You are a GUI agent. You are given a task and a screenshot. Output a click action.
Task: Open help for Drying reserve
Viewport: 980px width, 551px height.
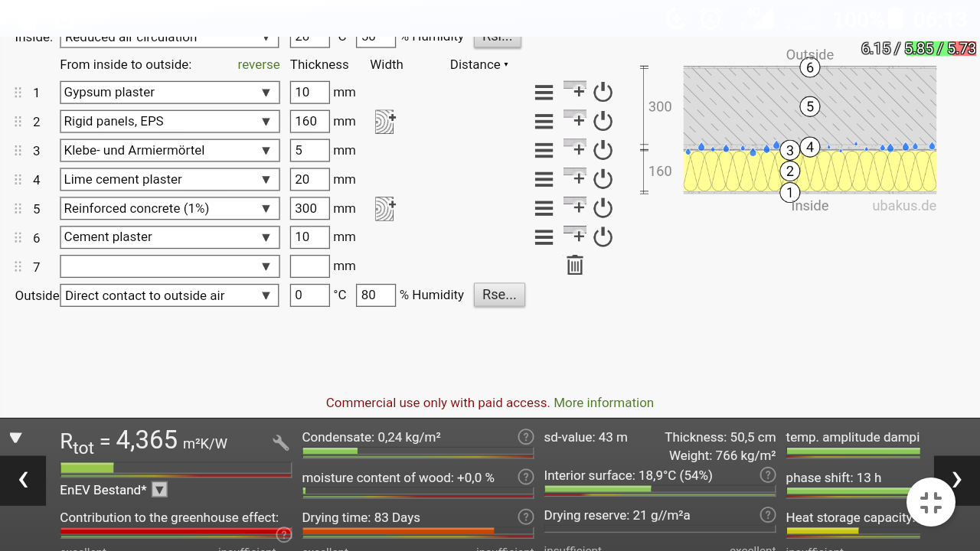coord(767,515)
